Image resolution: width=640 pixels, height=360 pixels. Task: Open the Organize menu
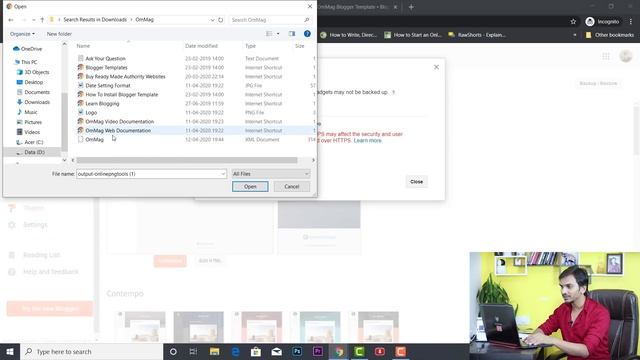click(x=22, y=34)
